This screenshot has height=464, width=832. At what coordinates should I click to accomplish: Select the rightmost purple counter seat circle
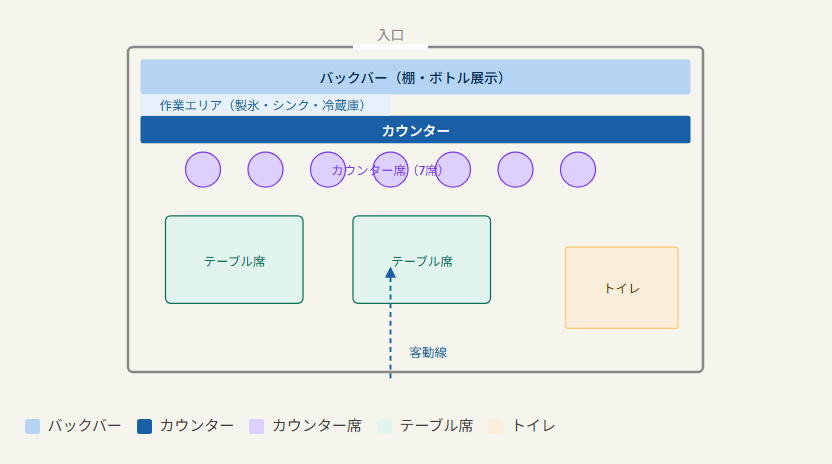578,169
